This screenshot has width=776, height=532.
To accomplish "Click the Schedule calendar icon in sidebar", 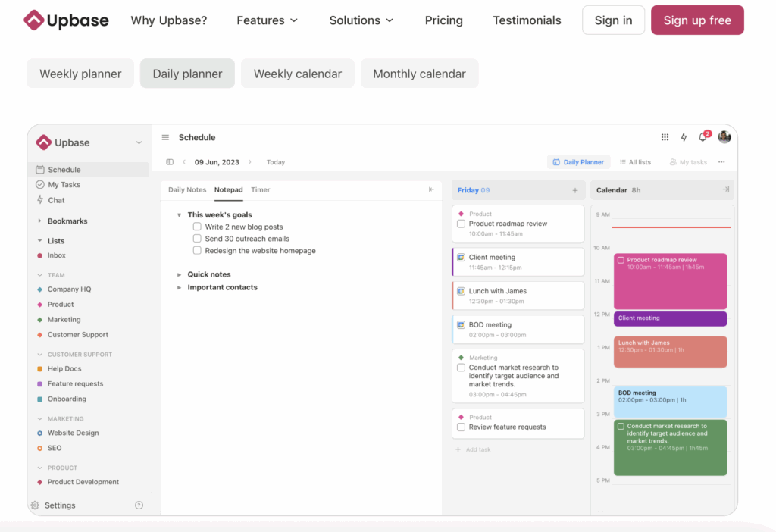I will point(40,169).
